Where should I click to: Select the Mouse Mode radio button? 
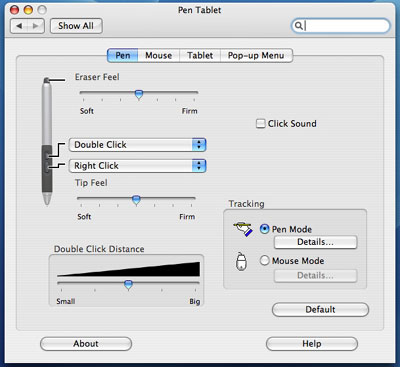[x=264, y=260]
